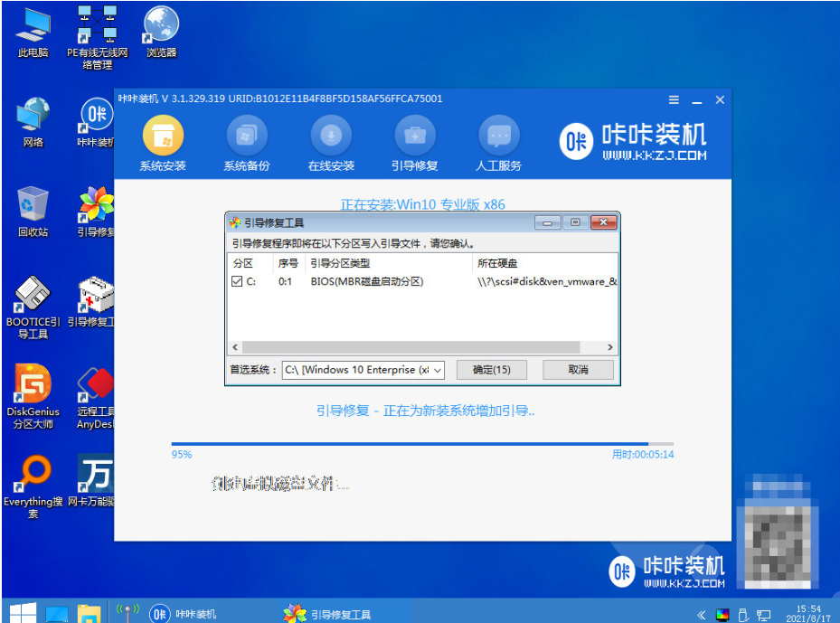Minimize the 引导修复工具 dialog
The width and height of the screenshot is (840, 623).
click(548, 222)
